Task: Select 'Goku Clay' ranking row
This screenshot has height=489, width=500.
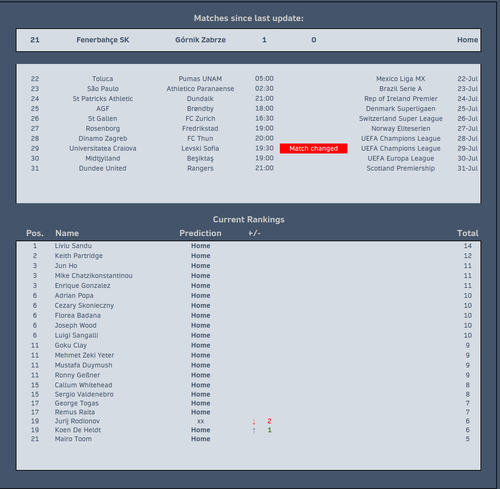Action: [x=248, y=345]
